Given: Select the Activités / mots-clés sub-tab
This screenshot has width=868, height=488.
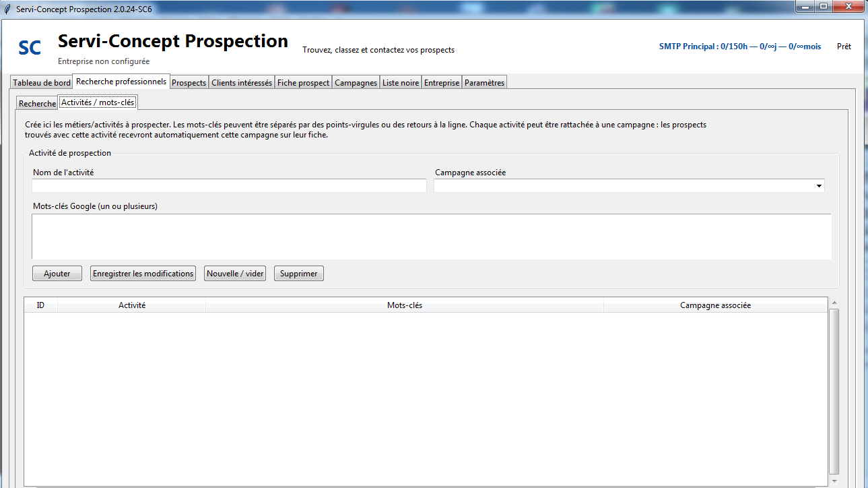Looking at the screenshot, I should 98,102.
